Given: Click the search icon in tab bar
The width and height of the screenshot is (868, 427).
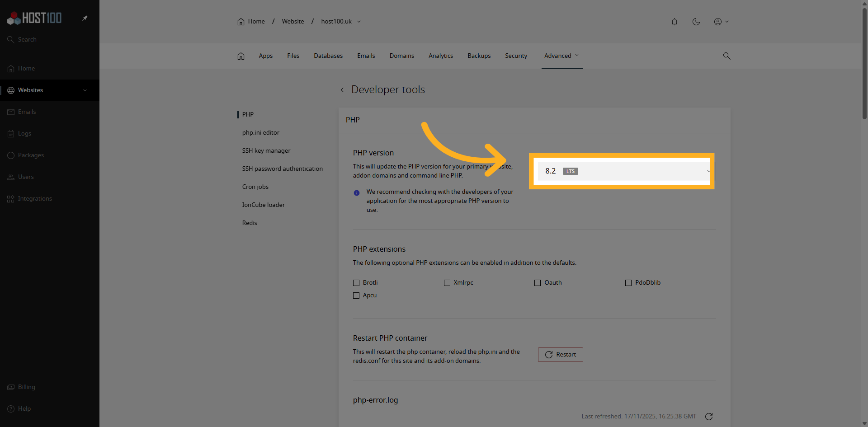Looking at the screenshot, I should click(x=726, y=56).
